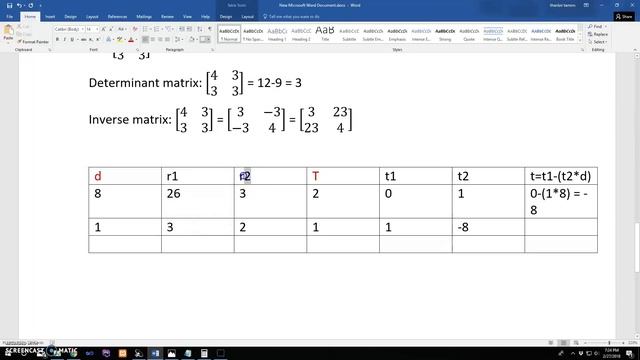Screen dimensions: 640x360
Task: Switch to Mailings tab
Action: tap(144, 17)
